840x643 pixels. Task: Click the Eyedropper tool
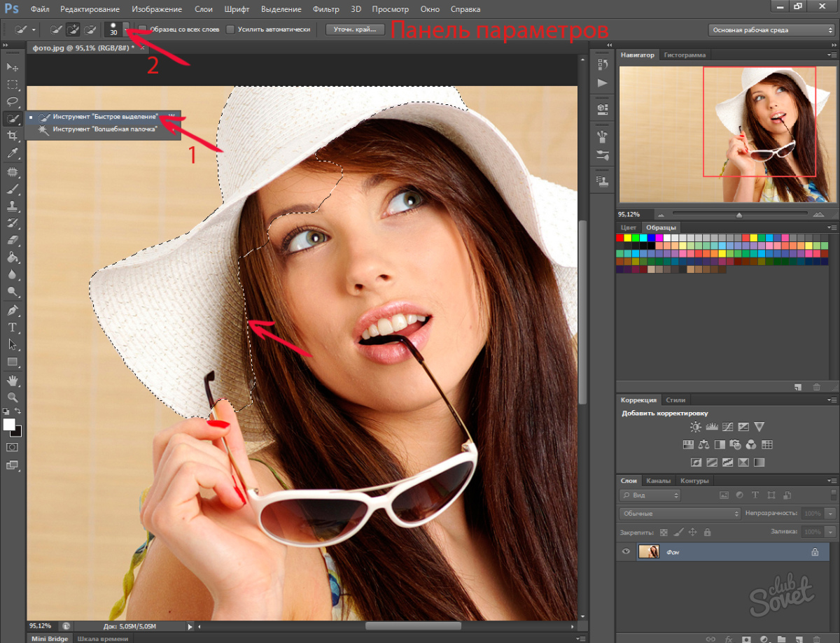click(x=12, y=153)
